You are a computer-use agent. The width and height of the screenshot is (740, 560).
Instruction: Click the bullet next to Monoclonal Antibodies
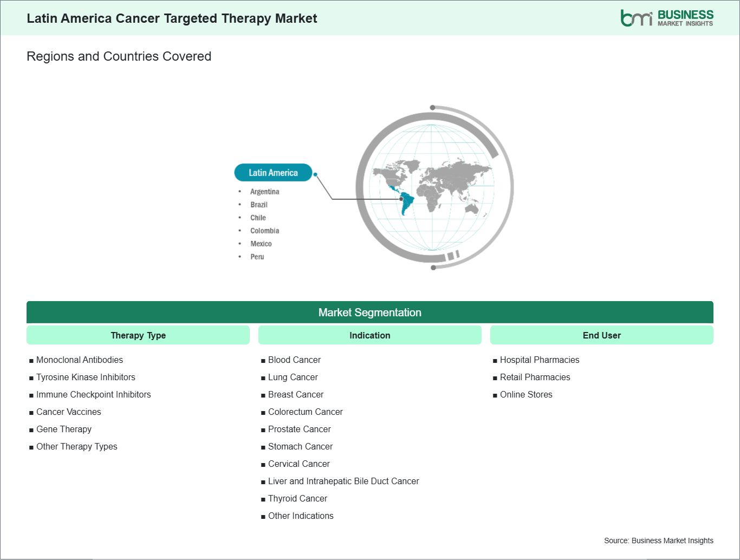31,360
